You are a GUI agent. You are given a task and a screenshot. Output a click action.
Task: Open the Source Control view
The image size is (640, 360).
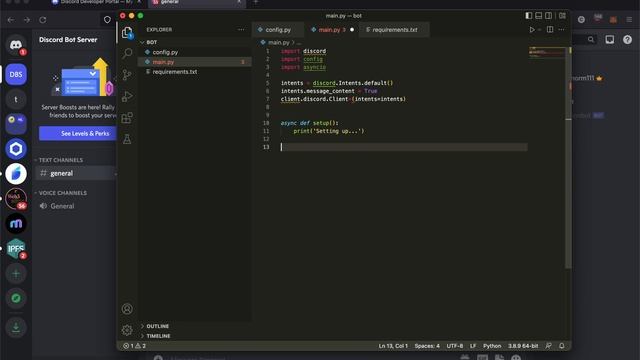click(127, 75)
